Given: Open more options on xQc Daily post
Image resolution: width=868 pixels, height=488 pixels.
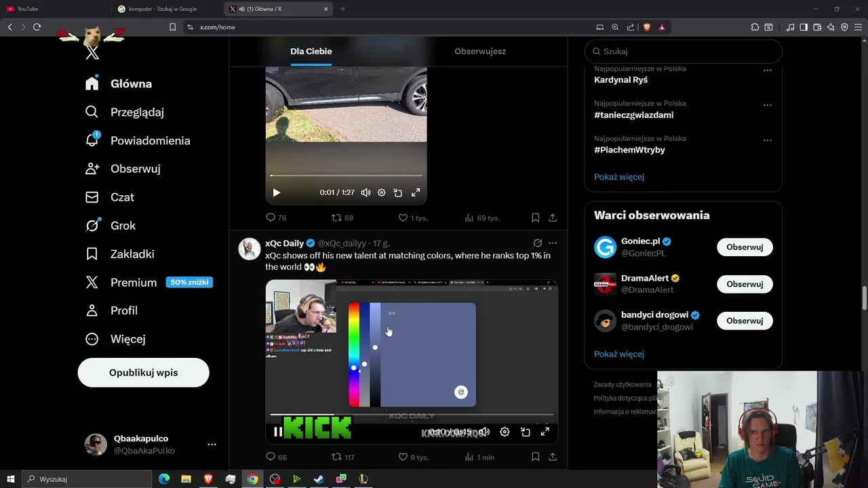Looking at the screenshot, I should point(553,243).
